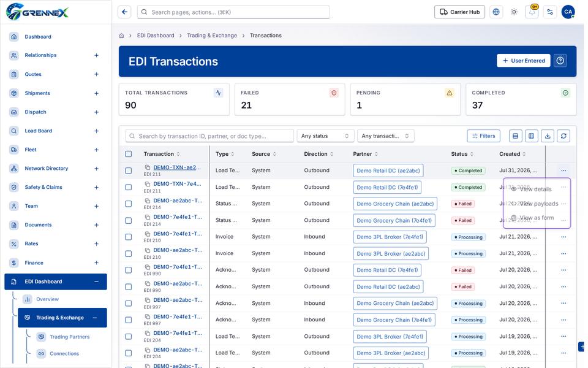The image size is (588, 368).
Task: Collapse the Trading & Exchange submenu
Action: [95, 318]
